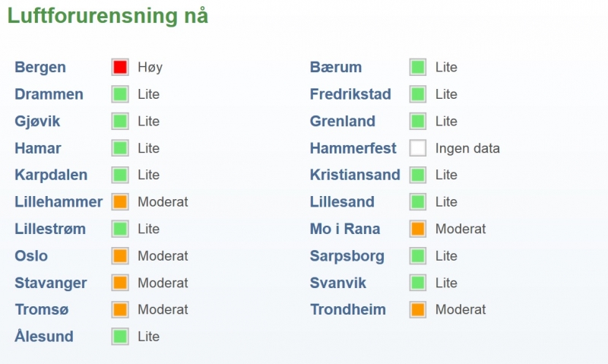
Task: Click the orange square beside Oslo
Action: tap(120, 256)
